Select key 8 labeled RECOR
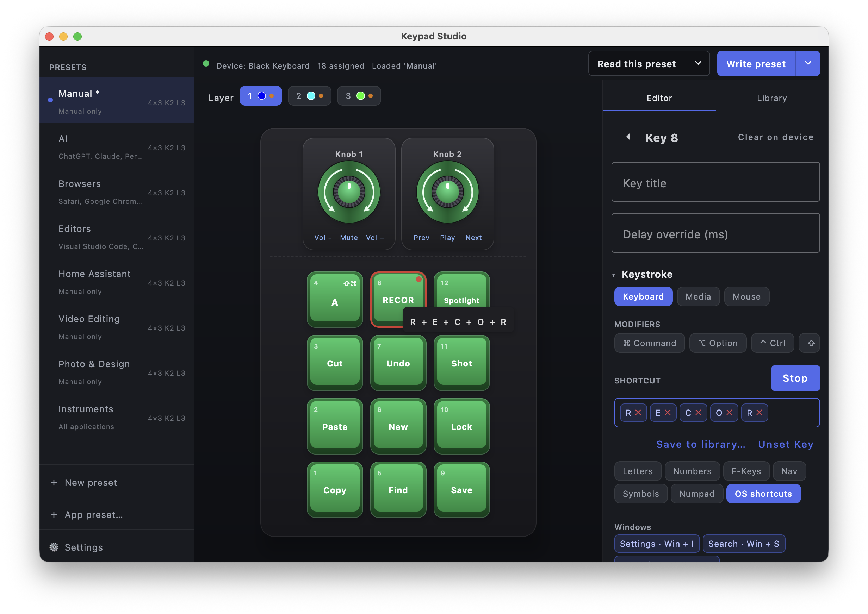This screenshot has height=614, width=868. click(398, 299)
